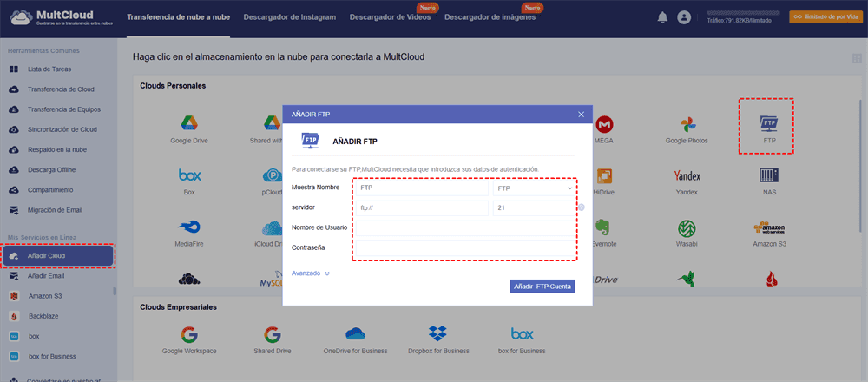
Task: Open Respaldo en la nube
Action: (x=58, y=149)
